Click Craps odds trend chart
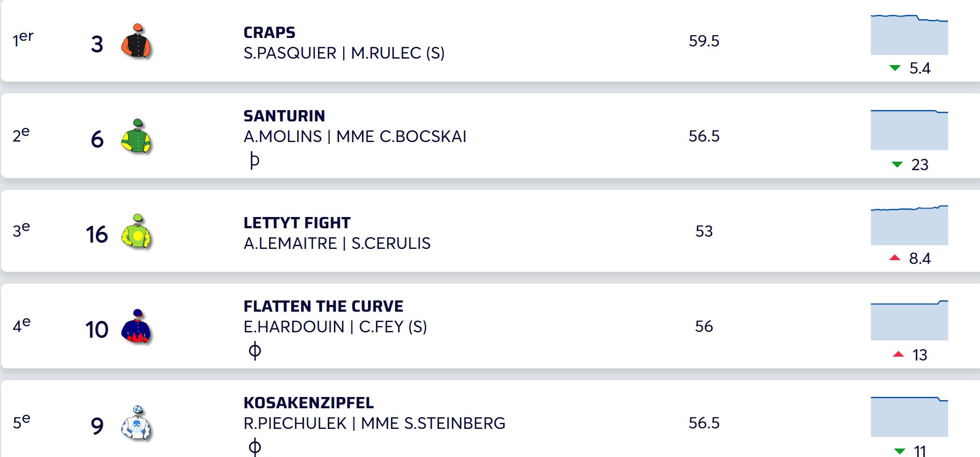 coord(909,35)
